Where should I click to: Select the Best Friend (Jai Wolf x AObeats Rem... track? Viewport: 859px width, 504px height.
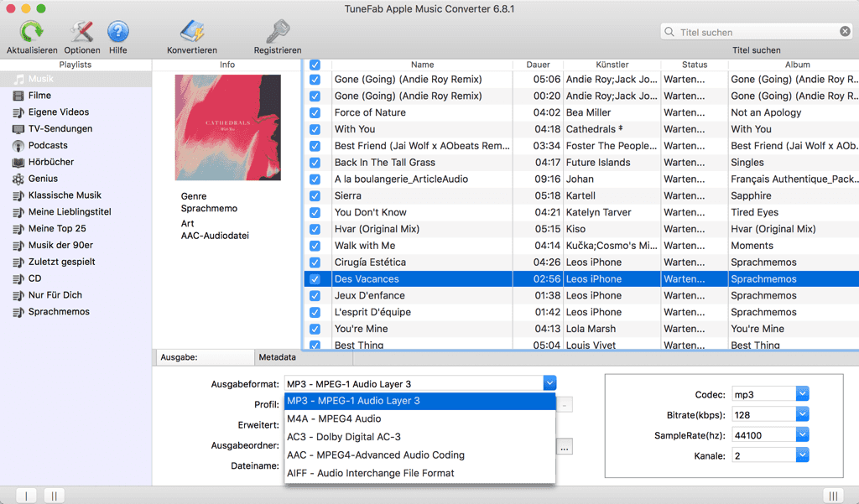click(422, 146)
